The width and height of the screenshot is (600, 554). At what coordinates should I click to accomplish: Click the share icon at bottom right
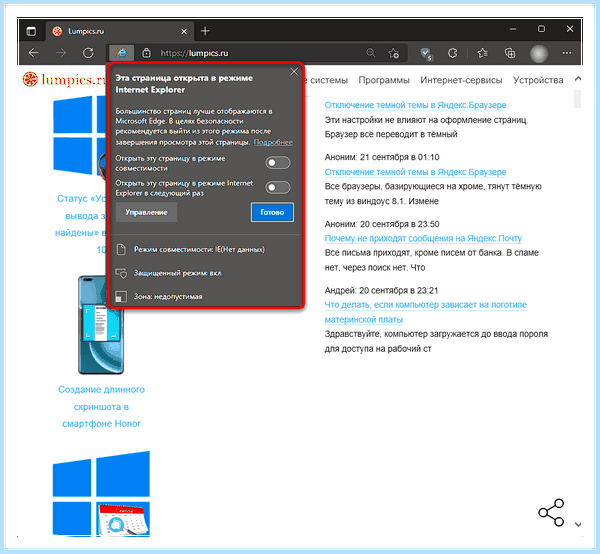(551, 513)
